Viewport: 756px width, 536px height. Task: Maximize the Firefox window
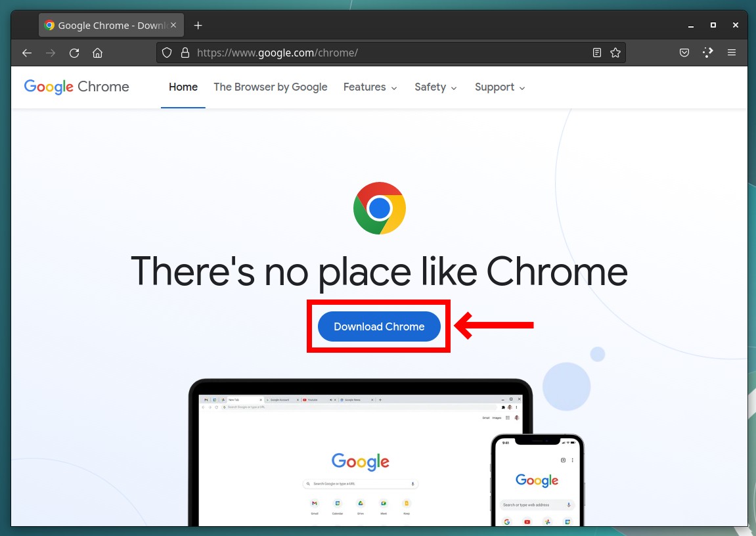point(713,25)
